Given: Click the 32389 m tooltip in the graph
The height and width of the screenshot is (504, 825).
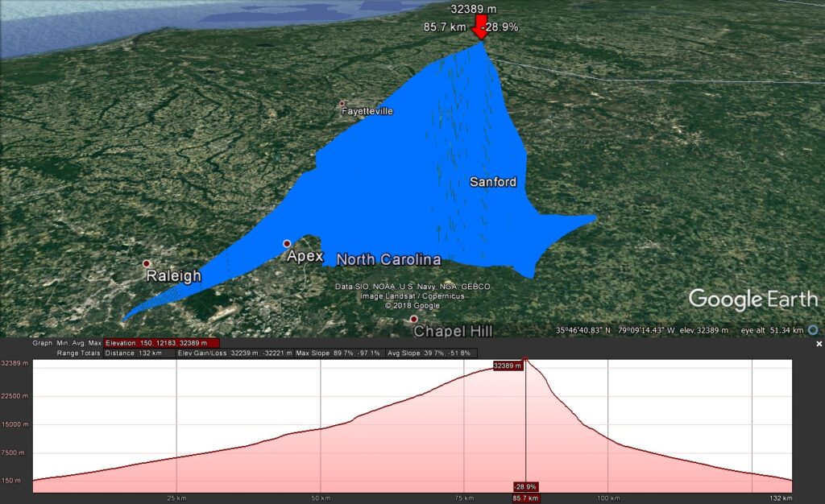Looking at the screenshot, I should point(508,366).
